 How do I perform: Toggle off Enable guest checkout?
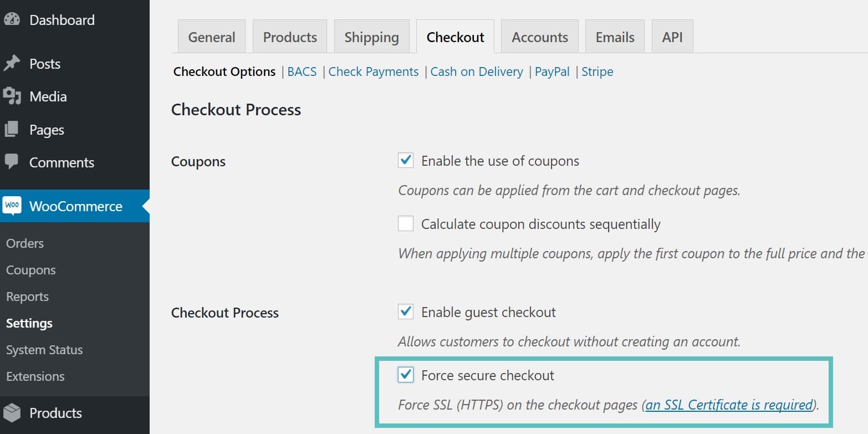[x=405, y=312]
